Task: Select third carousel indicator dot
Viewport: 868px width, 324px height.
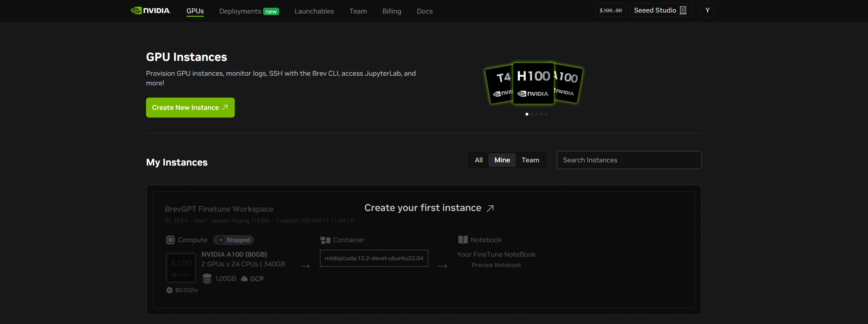Action: coord(536,114)
